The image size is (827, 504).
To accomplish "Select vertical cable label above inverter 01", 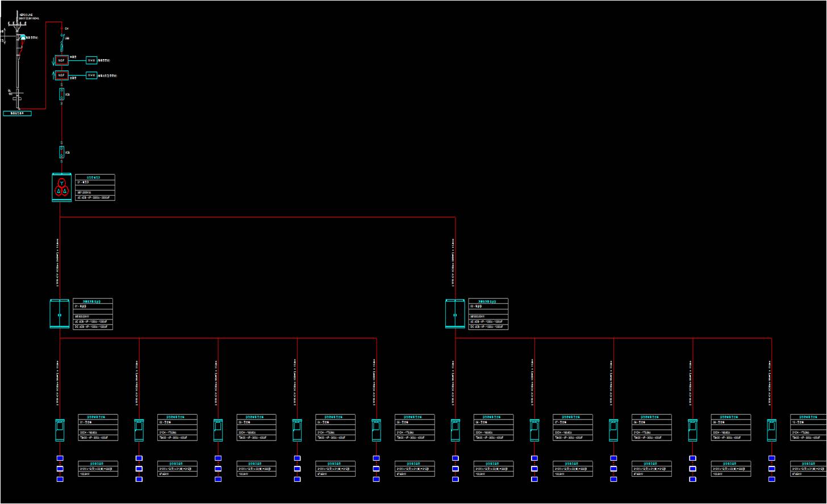I will (x=57, y=383).
